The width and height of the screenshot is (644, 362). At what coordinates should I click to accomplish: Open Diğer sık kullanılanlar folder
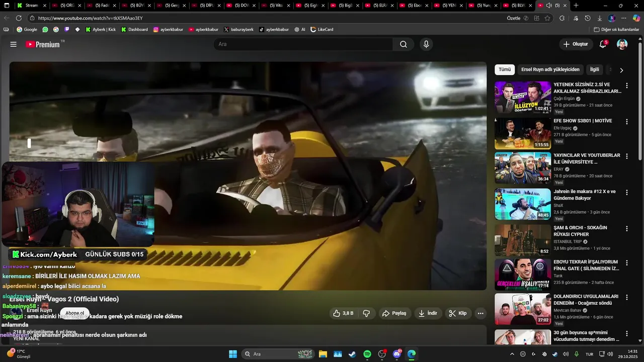[x=616, y=29]
